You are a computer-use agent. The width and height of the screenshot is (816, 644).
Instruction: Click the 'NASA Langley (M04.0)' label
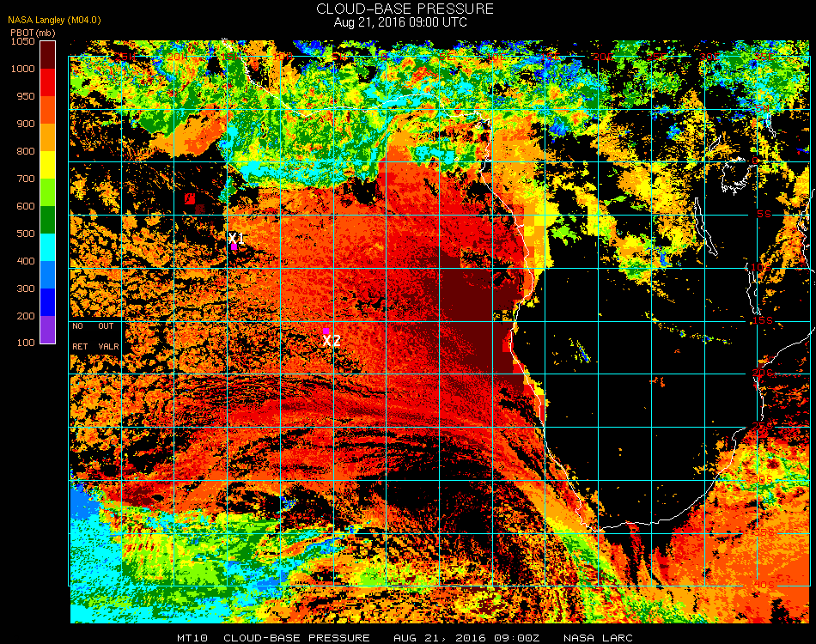(54, 20)
